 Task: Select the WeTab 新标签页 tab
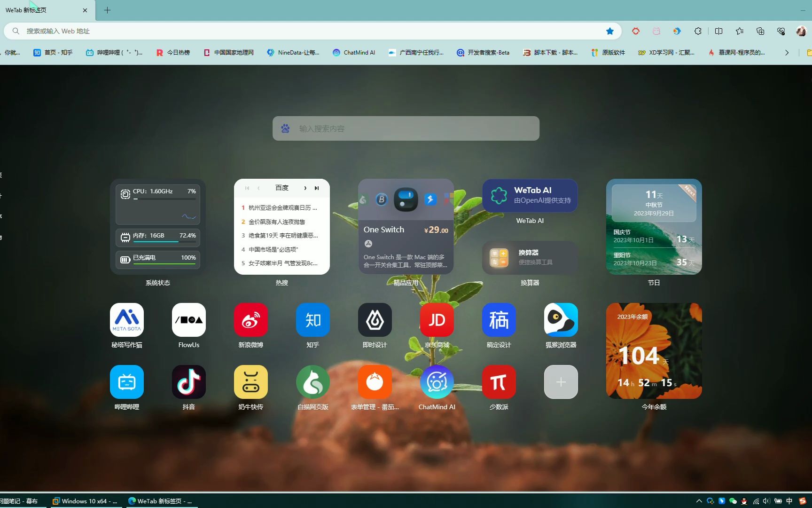point(47,10)
